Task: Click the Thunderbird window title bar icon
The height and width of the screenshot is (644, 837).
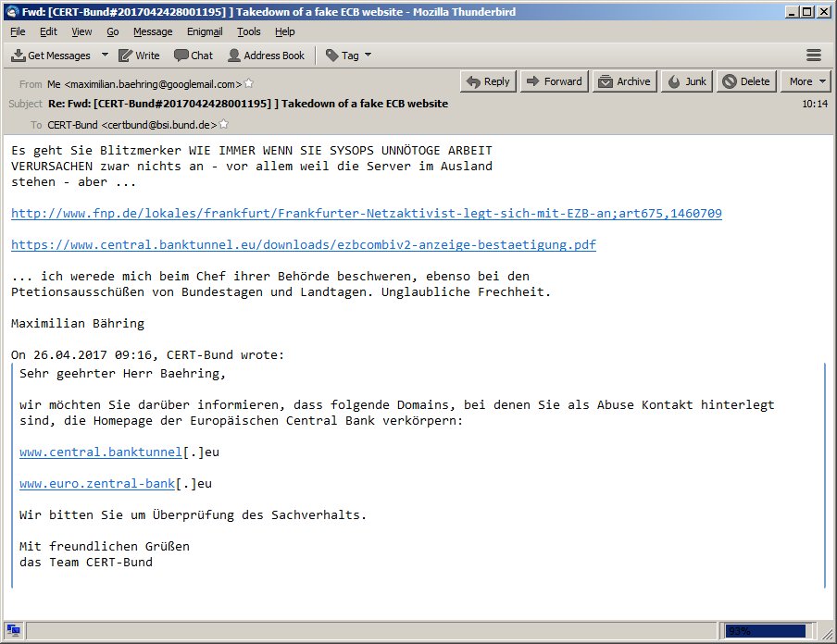Action: pyautogui.click(x=11, y=12)
